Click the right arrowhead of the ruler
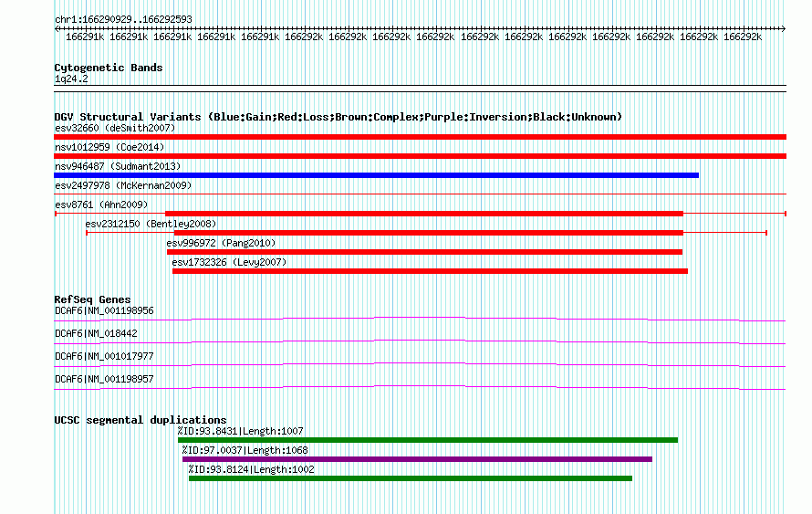The width and height of the screenshot is (812, 514). pyautogui.click(x=784, y=29)
